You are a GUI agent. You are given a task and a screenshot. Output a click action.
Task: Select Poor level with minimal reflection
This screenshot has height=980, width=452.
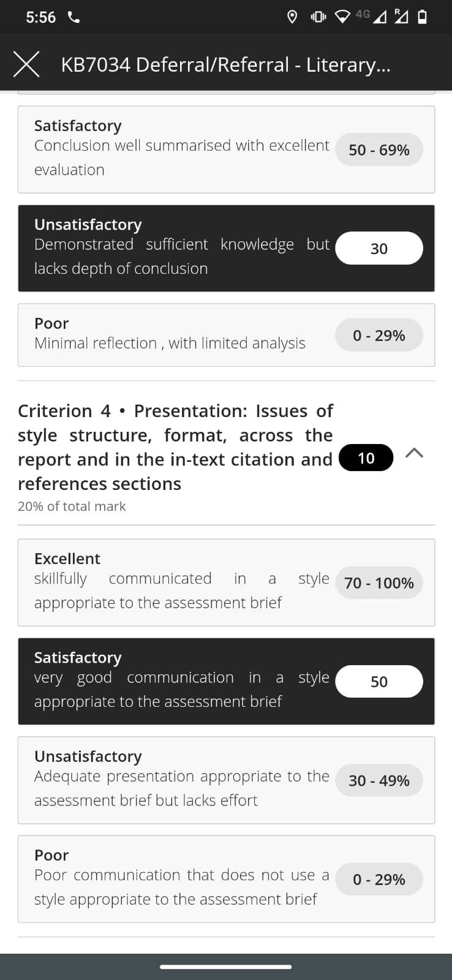coord(226,335)
